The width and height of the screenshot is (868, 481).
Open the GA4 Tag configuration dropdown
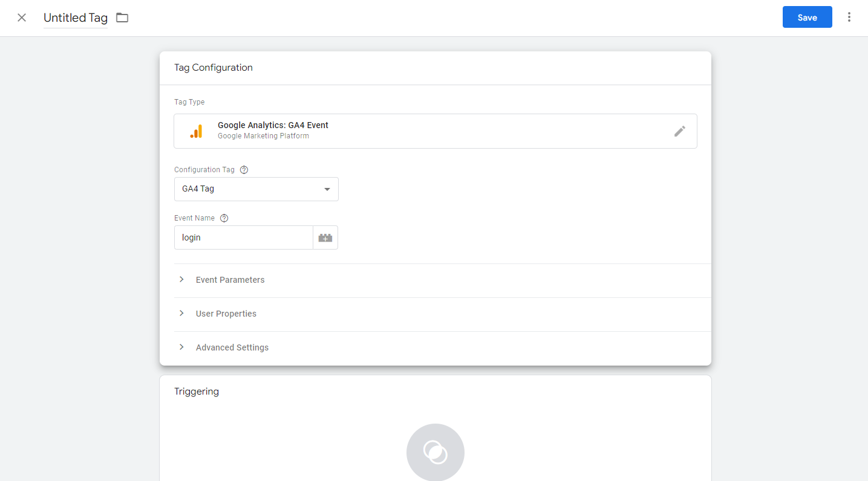[x=256, y=189]
